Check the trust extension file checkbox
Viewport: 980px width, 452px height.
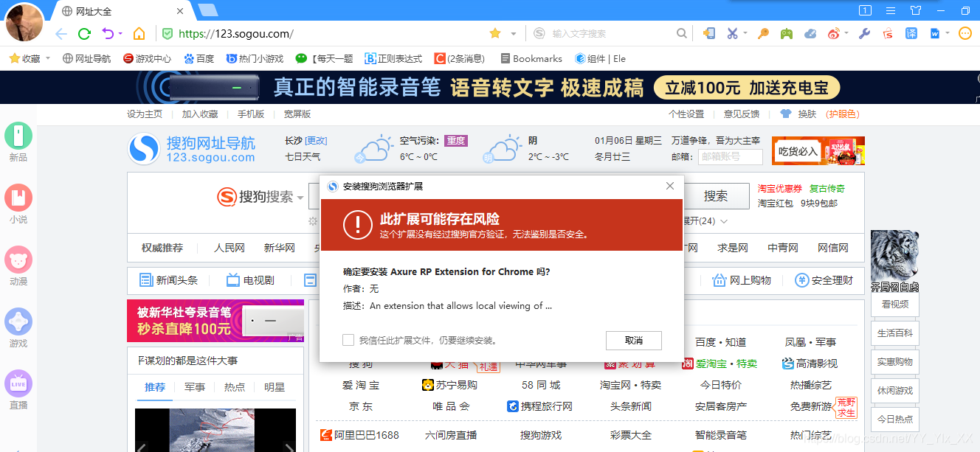tap(348, 340)
